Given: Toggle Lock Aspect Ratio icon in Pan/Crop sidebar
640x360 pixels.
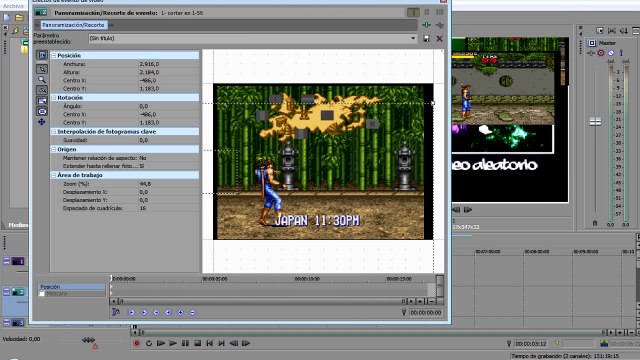Looking at the screenshot, I should tap(42, 100).
